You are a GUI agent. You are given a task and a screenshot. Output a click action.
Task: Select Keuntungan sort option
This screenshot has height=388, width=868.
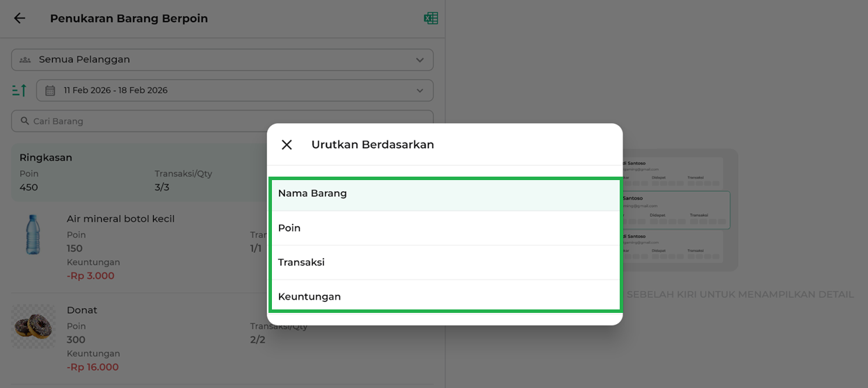[x=445, y=296]
